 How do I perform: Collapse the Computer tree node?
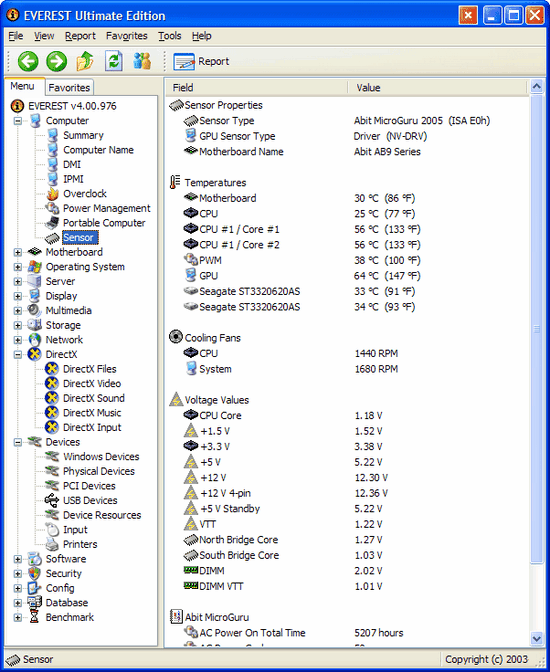click(x=18, y=121)
